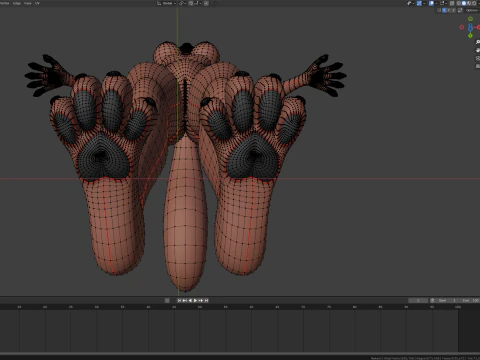480x360 pixels.
Task: Toggle preview range clock icon
Action: 432,300
